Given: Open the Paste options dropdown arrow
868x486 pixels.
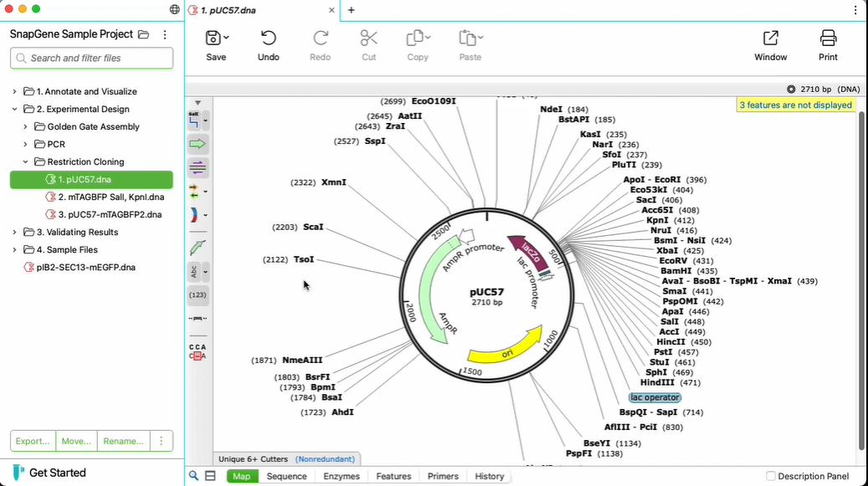Looking at the screenshot, I should tap(480, 38).
